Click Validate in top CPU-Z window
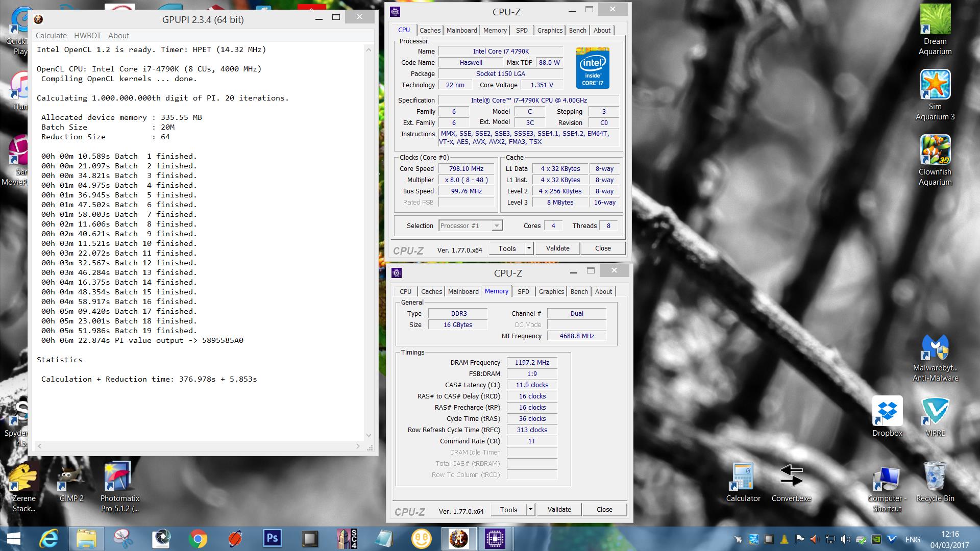Image resolution: width=980 pixels, height=551 pixels. click(x=557, y=248)
